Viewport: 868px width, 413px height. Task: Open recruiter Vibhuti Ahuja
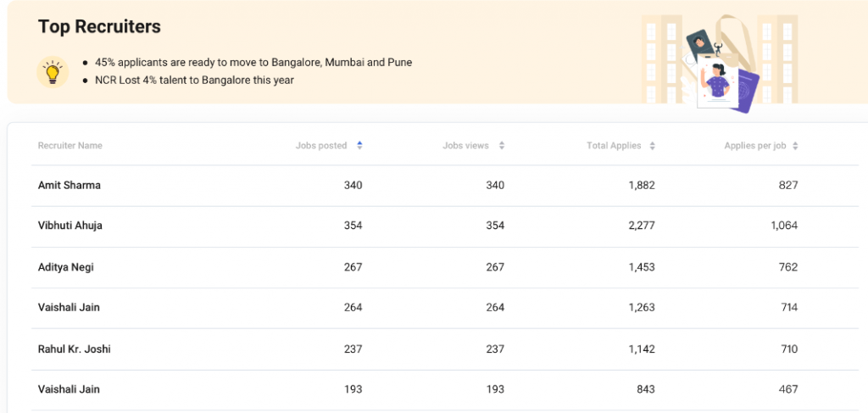pyautogui.click(x=70, y=226)
